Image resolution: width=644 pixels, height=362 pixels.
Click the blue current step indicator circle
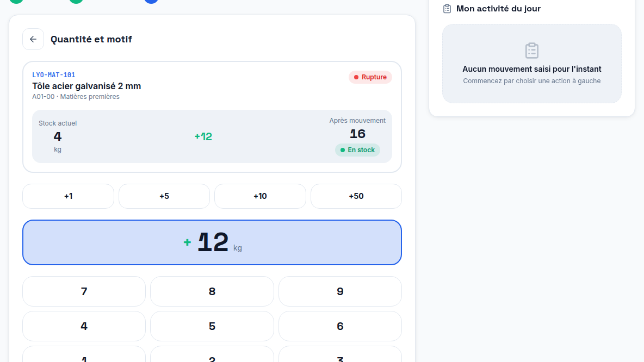point(152,1)
